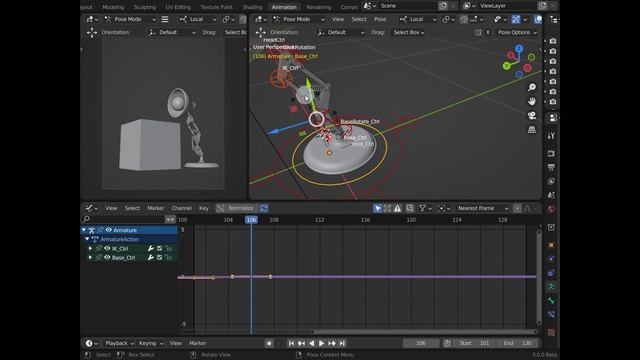Image resolution: width=640 pixels, height=360 pixels.
Task: Jump to the end frame button
Action: point(342,343)
